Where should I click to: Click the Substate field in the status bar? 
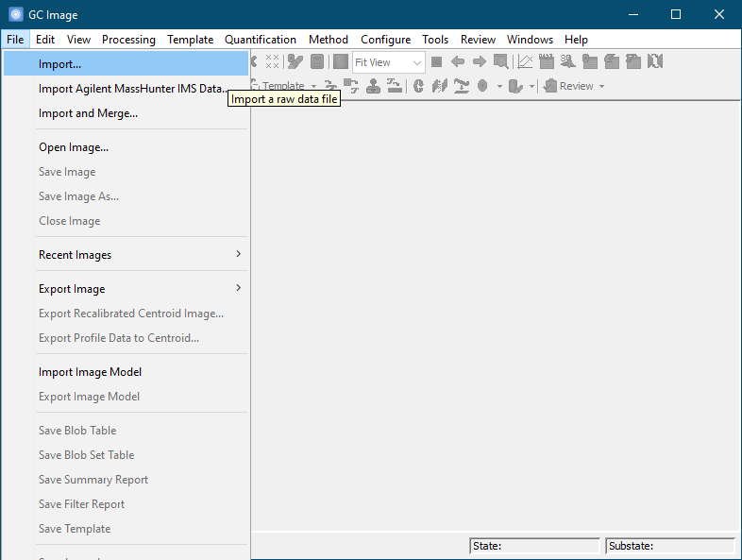(x=670, y=546)
